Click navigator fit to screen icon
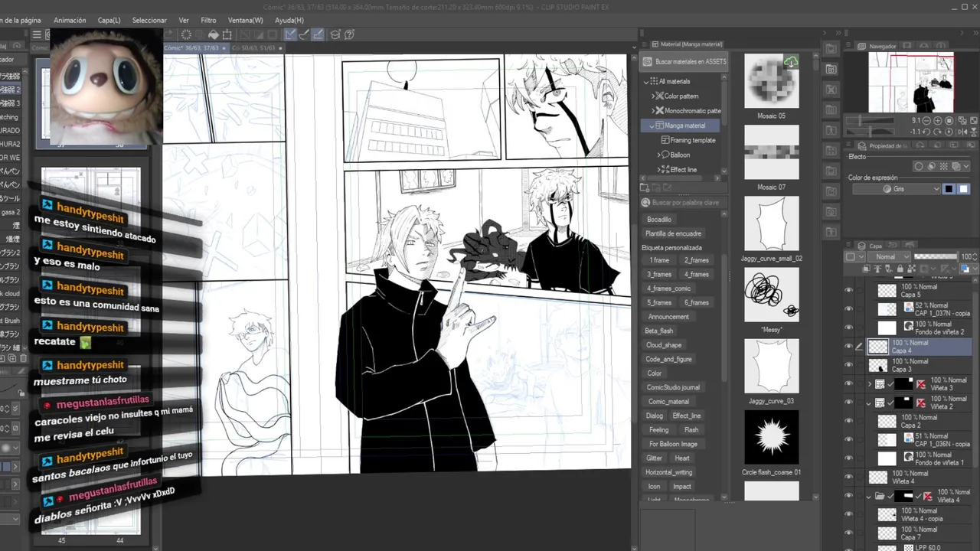 tap(973, 121)
